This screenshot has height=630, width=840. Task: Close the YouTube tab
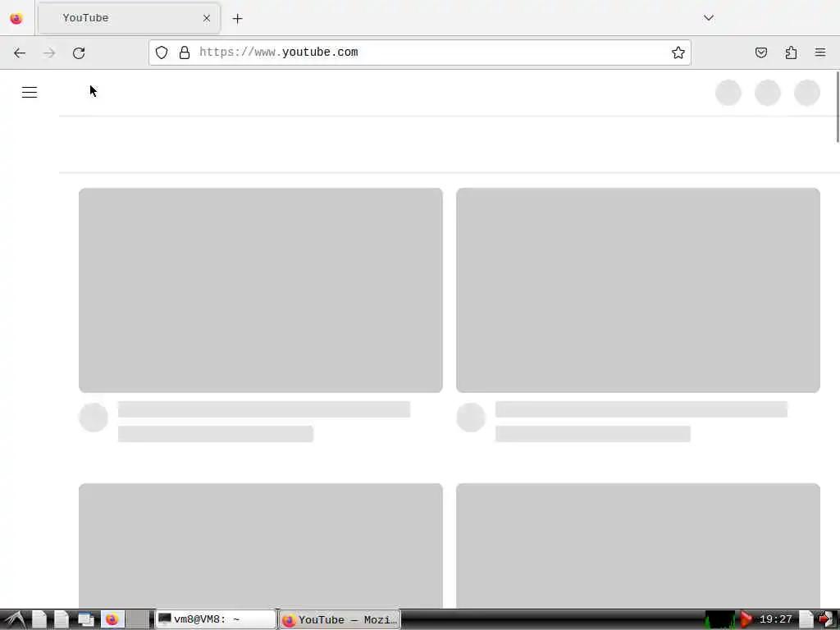click(x=206, y=18)
